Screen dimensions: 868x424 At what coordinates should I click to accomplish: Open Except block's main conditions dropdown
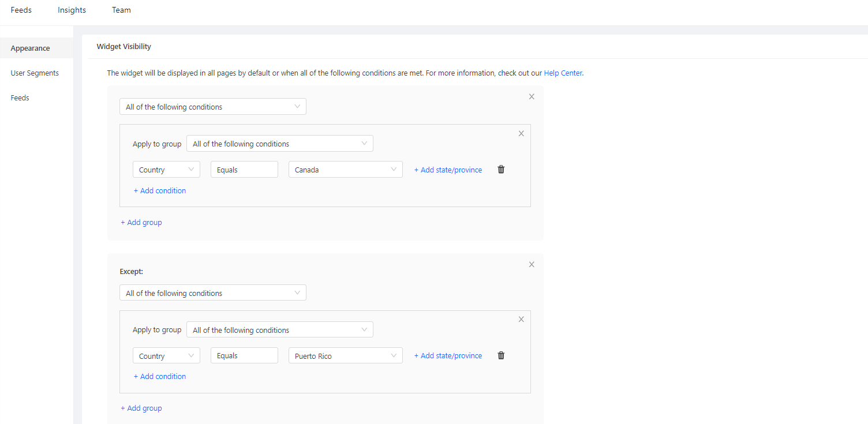click(213, 293)
